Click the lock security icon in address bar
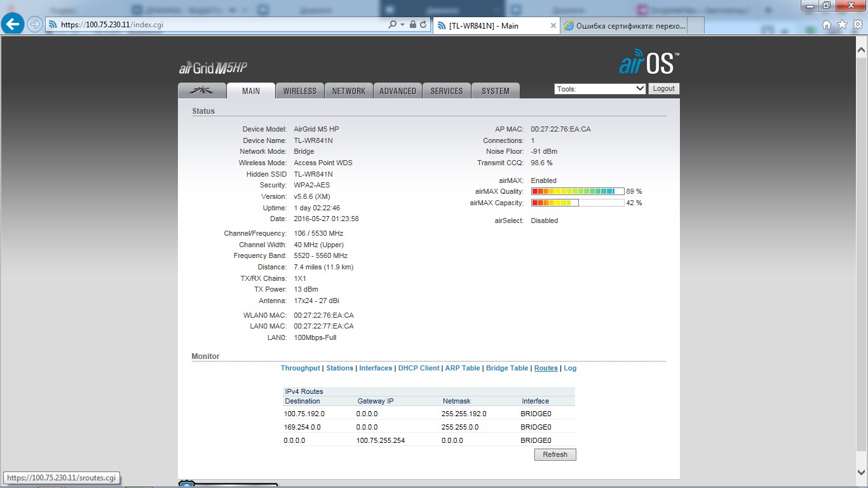Viewport: 868px width, 488px height. pyautogui.click(x=413, y=24)
